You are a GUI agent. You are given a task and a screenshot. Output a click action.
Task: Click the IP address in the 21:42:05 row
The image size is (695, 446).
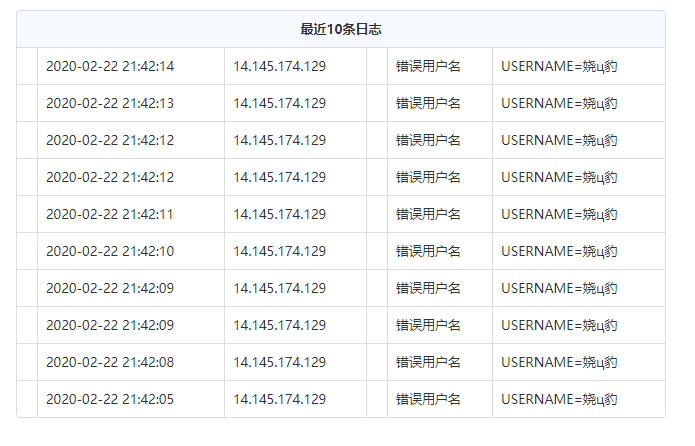click(x=279, y=399)
